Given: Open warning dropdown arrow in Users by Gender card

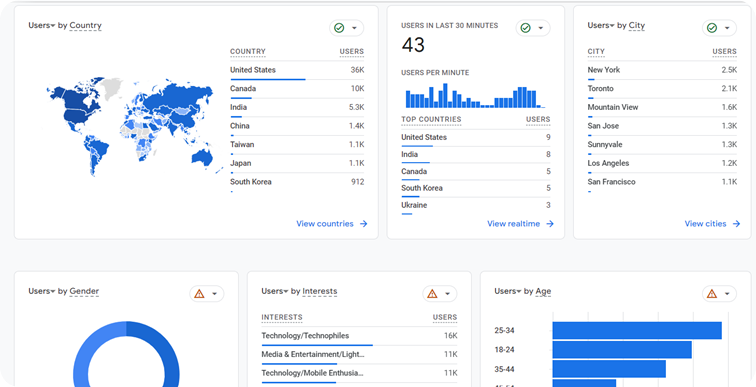Looking at the screenshot, I should click(x=215, y=294).
